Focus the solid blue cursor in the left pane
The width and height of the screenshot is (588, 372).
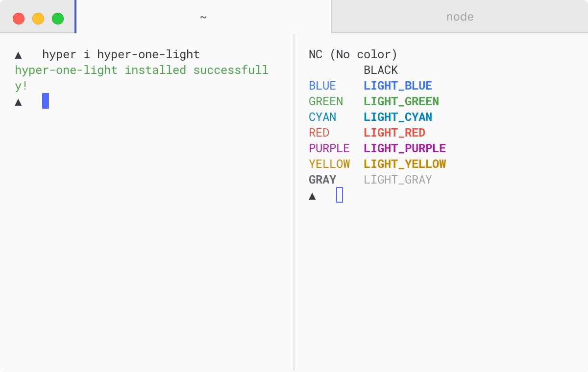coord(46,101)
